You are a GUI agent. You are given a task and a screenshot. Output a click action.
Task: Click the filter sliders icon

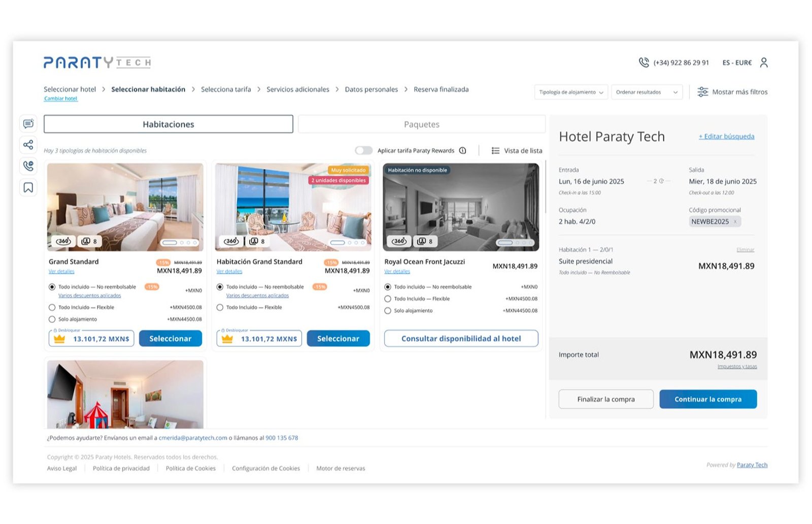(x=703, y=92)
